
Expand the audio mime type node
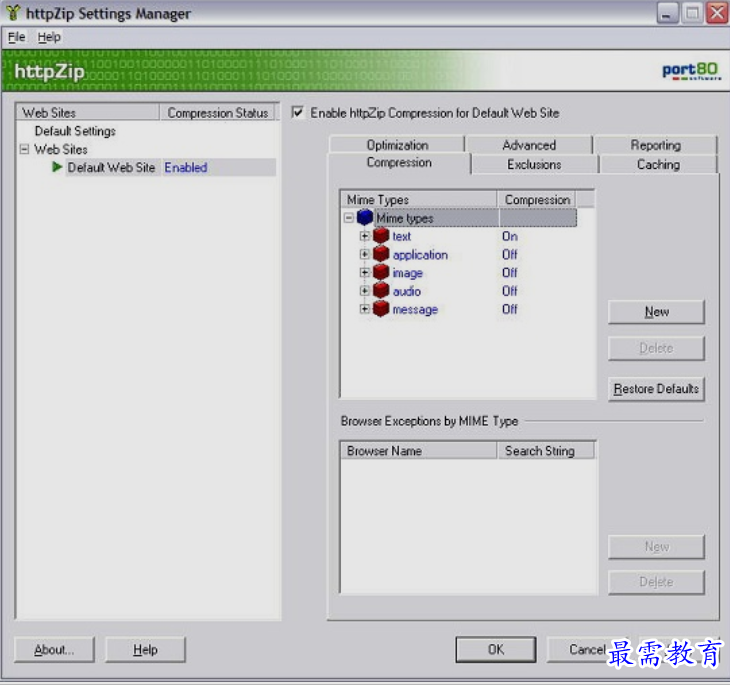pyautogui.click(x=365, y=291)
